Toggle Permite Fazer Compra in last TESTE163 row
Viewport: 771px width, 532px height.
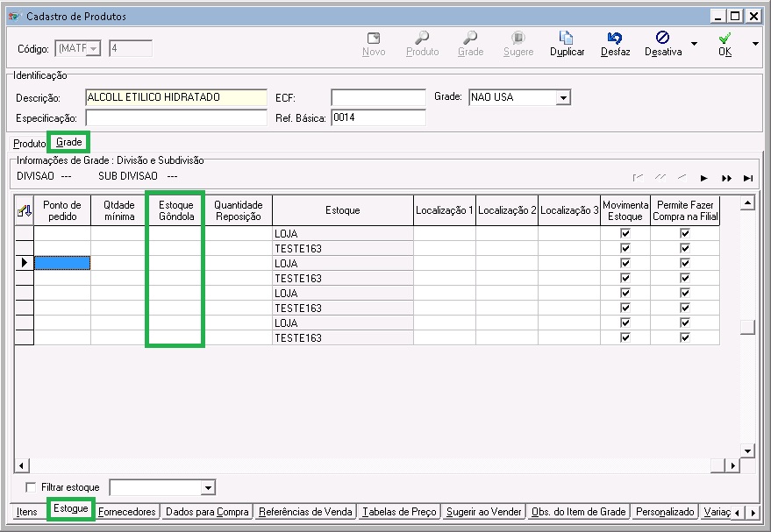pos(685,337)
